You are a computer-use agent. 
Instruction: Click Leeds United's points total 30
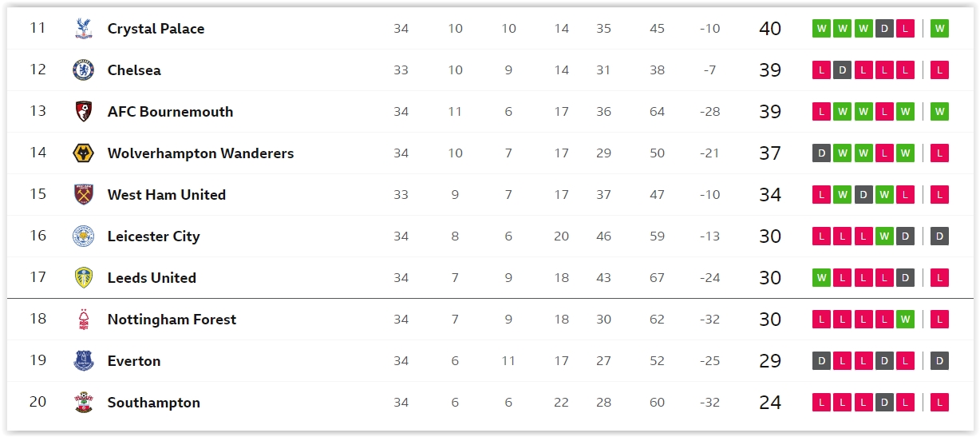(770, 278)
